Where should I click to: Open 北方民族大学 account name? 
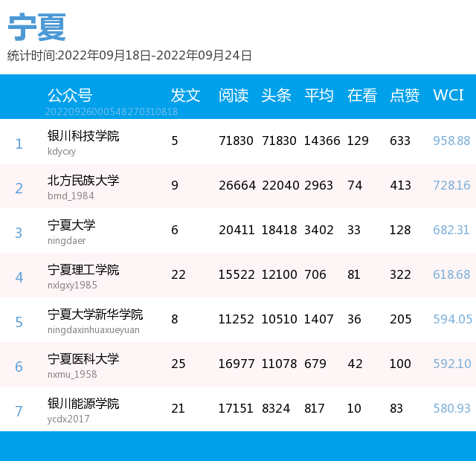point(83,180)
